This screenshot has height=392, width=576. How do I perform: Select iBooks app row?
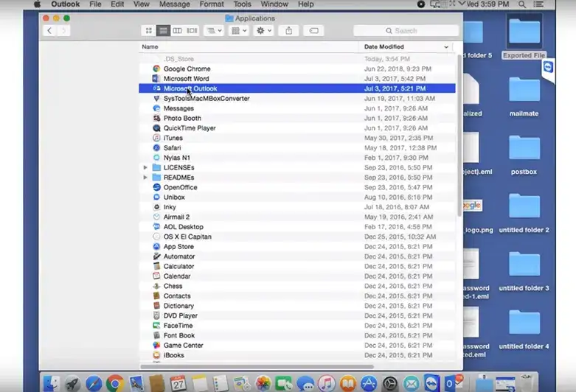click(296, 355)
